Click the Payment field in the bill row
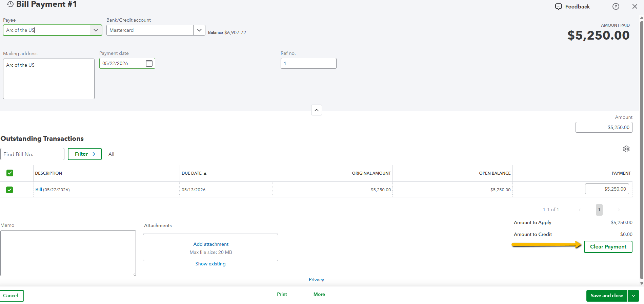 (607, 189)
